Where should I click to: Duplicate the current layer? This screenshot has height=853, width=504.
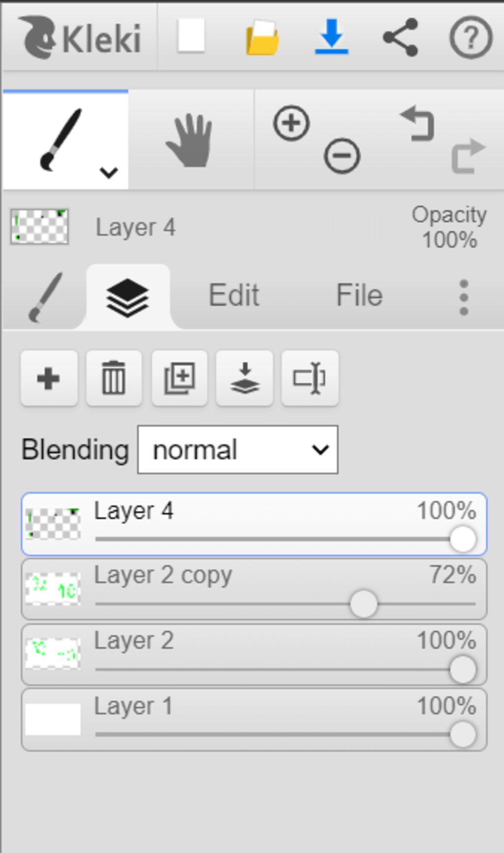click(x=180, y=379)
